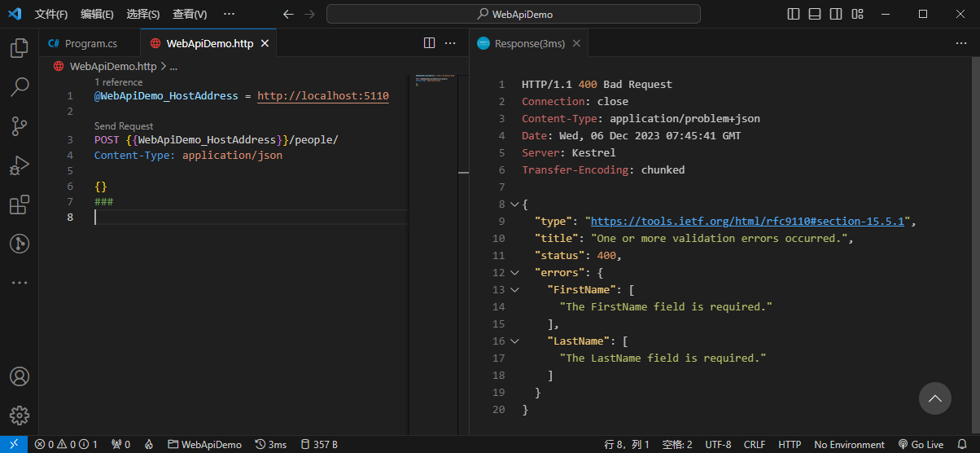
Task: Click the WebApiDemo search box in title bar
Action: click(x=514, y=14)
